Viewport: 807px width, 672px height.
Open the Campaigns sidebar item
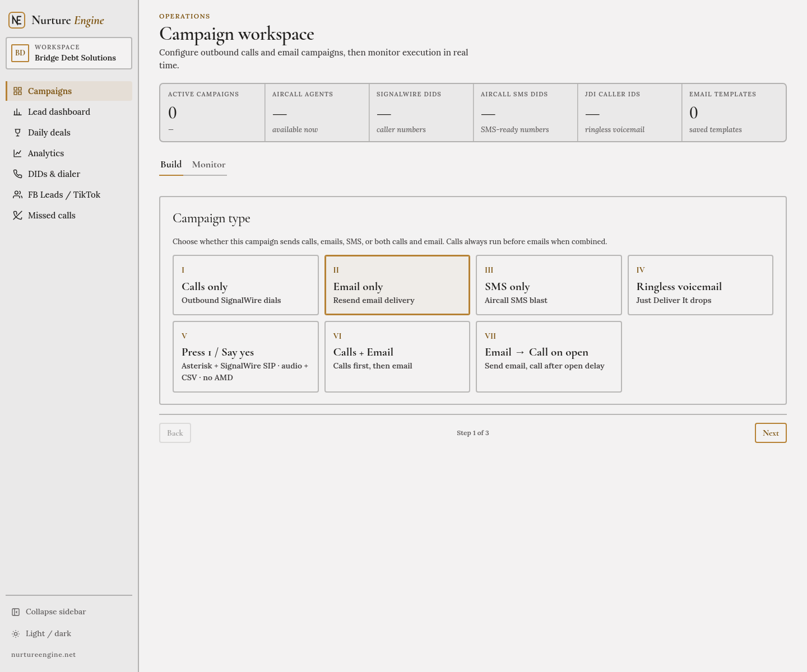click(x=69, y=91)
